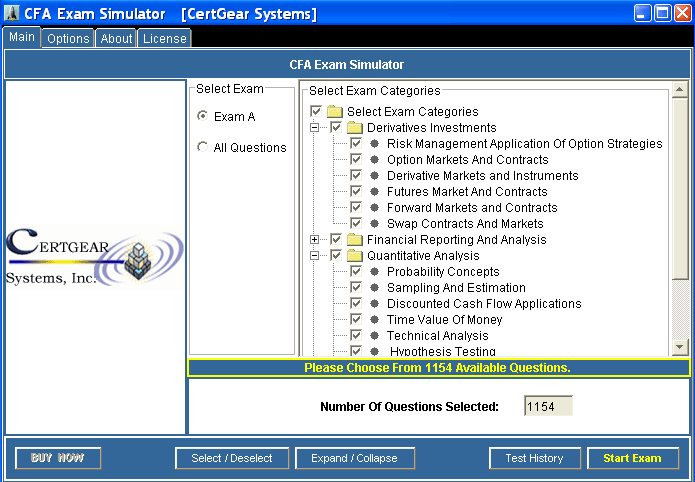695x482 pixels.
Task: Uncheck the Futures Market And Contracts checkbox
Action: coord(355,192)
